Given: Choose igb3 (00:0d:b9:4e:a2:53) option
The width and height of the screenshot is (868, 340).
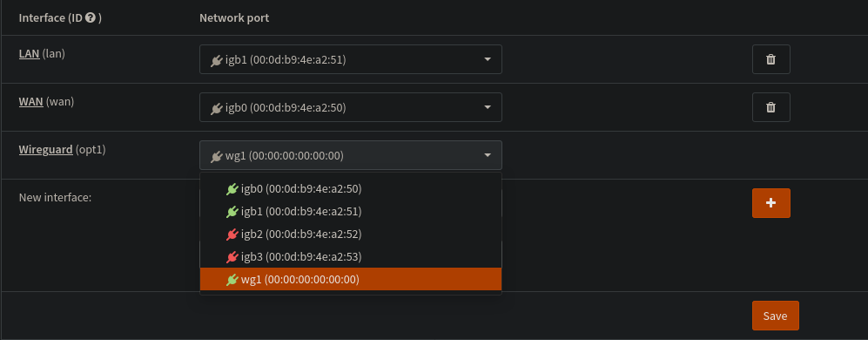Looking at the screenshot, I should (350, 257).
